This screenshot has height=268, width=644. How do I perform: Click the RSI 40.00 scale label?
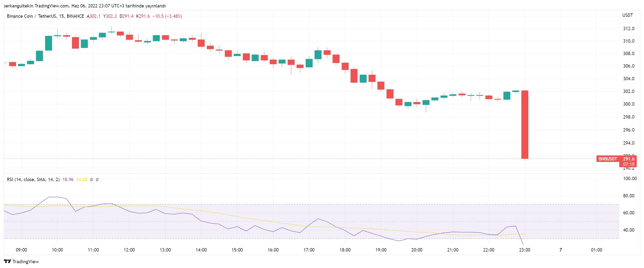[628, 230]
